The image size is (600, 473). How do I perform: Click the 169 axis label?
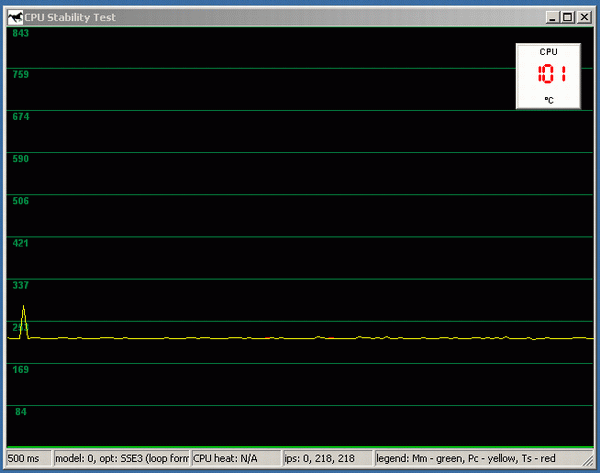coord(20,370)
